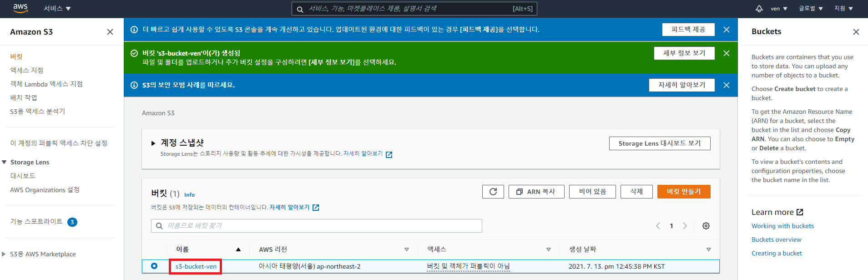The height and width of the screenshot is (280, 868).
Task: Open account Block Public Access settings
Action: click(59, 143)
